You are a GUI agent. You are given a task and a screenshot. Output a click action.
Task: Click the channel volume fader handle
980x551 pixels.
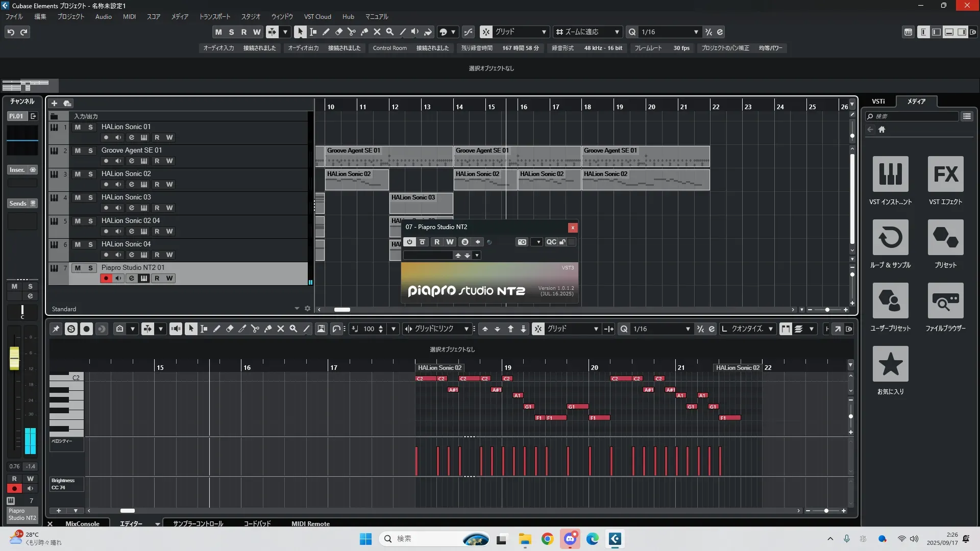14,357
